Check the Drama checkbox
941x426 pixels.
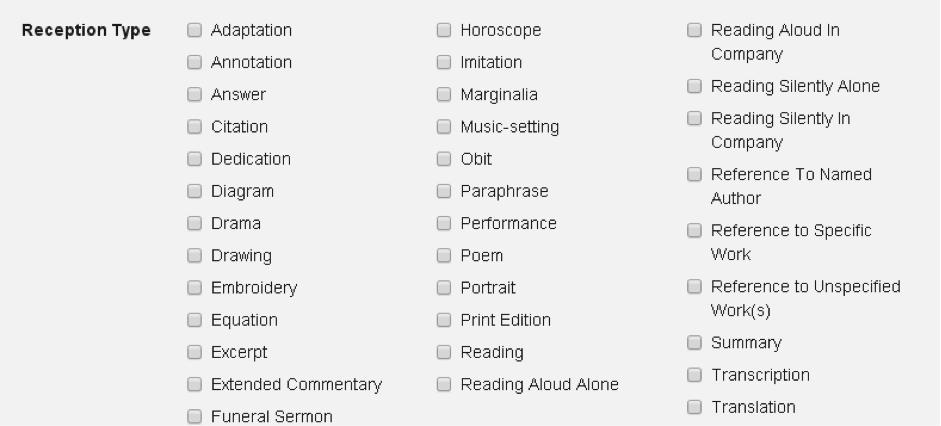click(194, 224)
